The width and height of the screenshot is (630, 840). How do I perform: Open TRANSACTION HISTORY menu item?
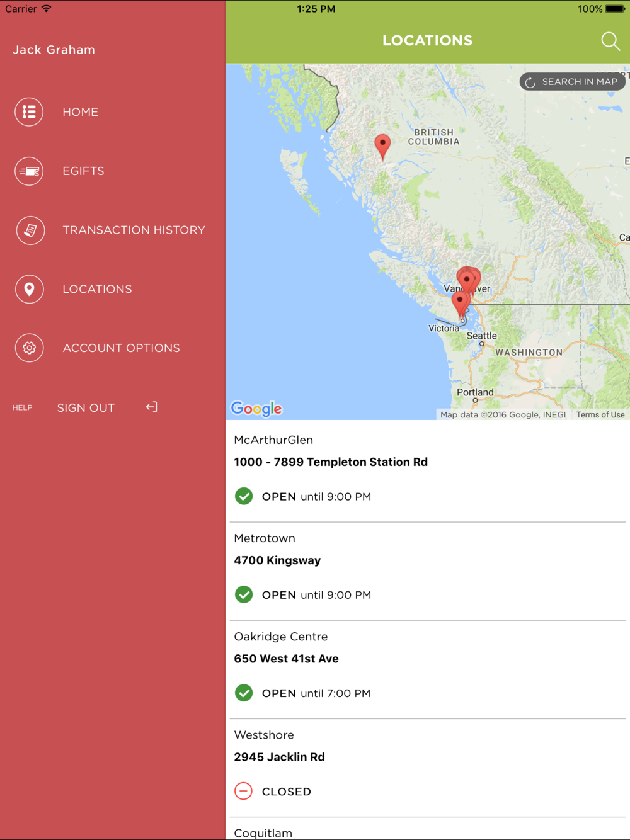pos(134,230)
